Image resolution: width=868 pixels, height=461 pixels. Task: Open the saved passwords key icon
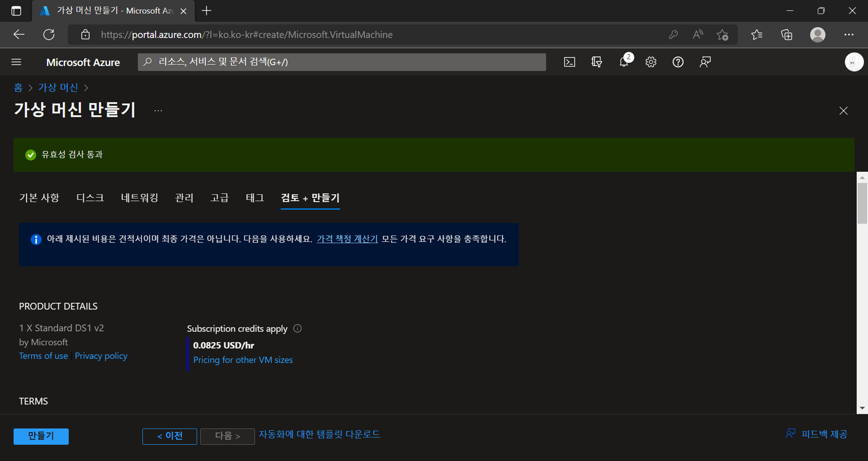pos(673,35)
